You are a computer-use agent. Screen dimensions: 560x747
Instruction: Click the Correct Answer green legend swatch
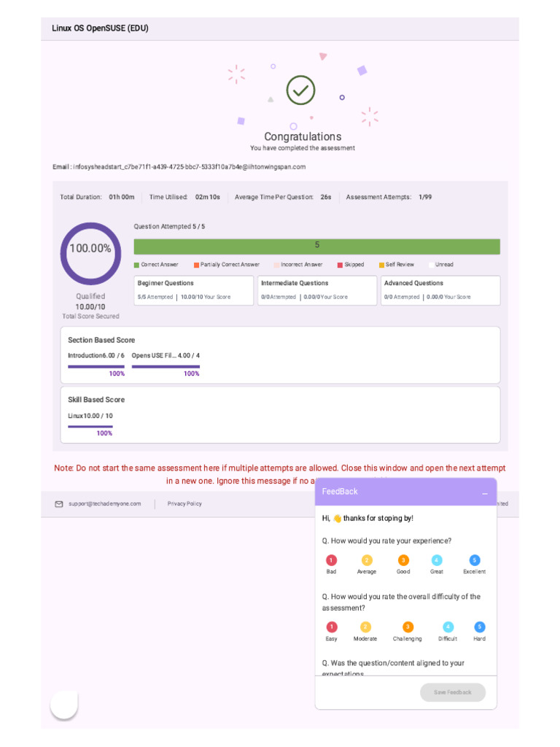click(136, 265)
